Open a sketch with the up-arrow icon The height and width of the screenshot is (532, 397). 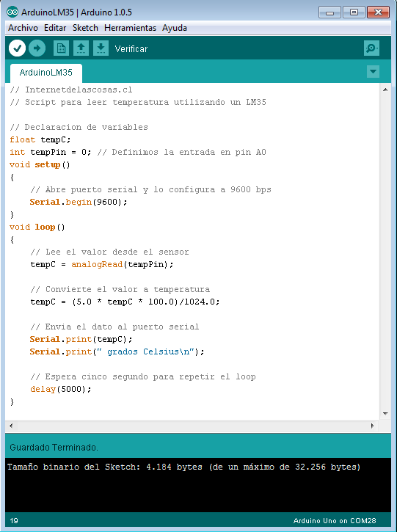point(81,48)
